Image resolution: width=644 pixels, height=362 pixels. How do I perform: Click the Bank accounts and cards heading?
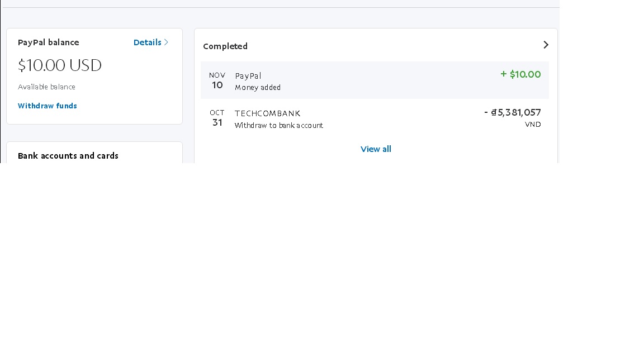[68, 156]
